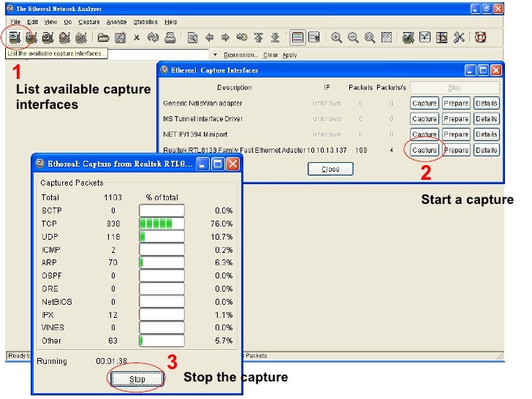The width and height of the screenshot is (532, 399).
Task: Click the Zoom in magnifier icon
Action: [x=336, y=37]
